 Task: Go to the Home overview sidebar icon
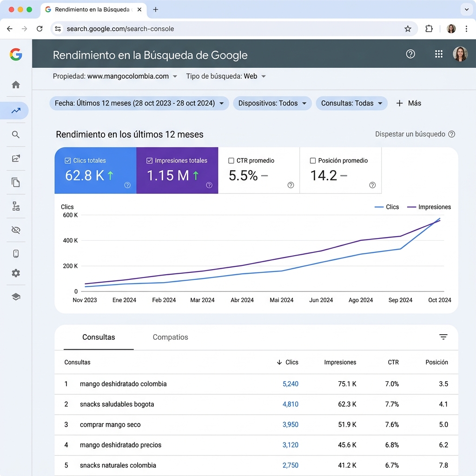pos(16,85)
